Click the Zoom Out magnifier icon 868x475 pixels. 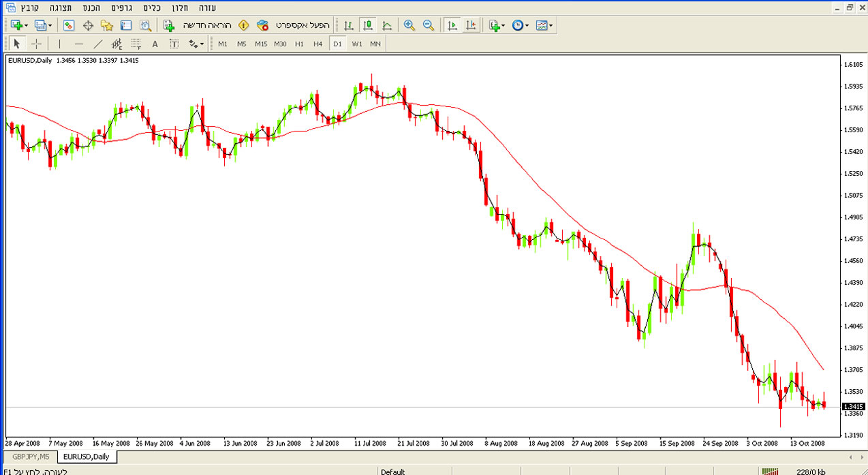428,25
